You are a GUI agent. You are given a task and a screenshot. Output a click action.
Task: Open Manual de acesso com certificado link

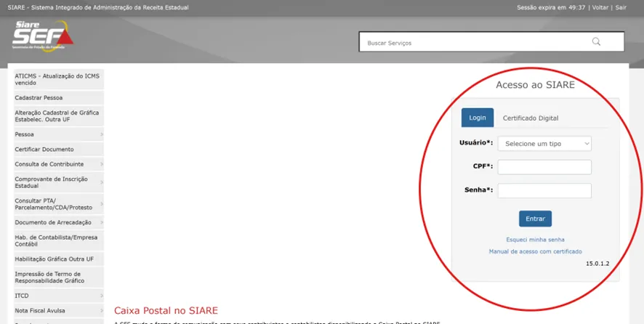[x=535, y=251]
